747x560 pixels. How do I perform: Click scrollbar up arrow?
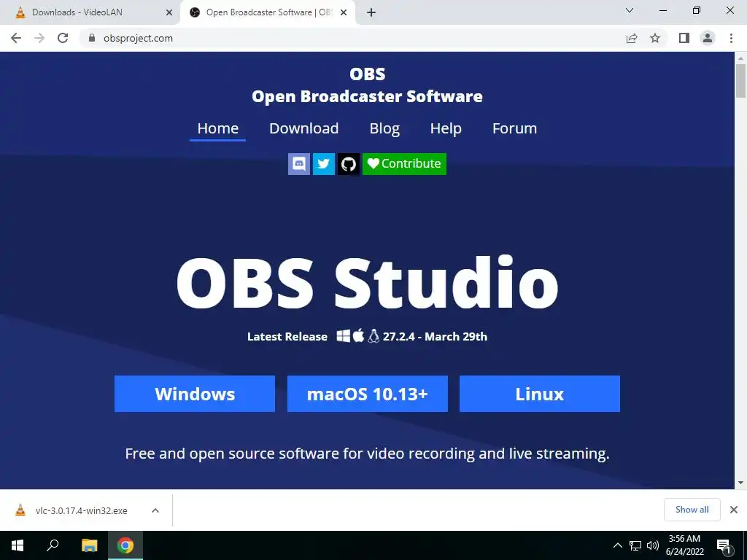pyautogui.click(x=740, y=58)
